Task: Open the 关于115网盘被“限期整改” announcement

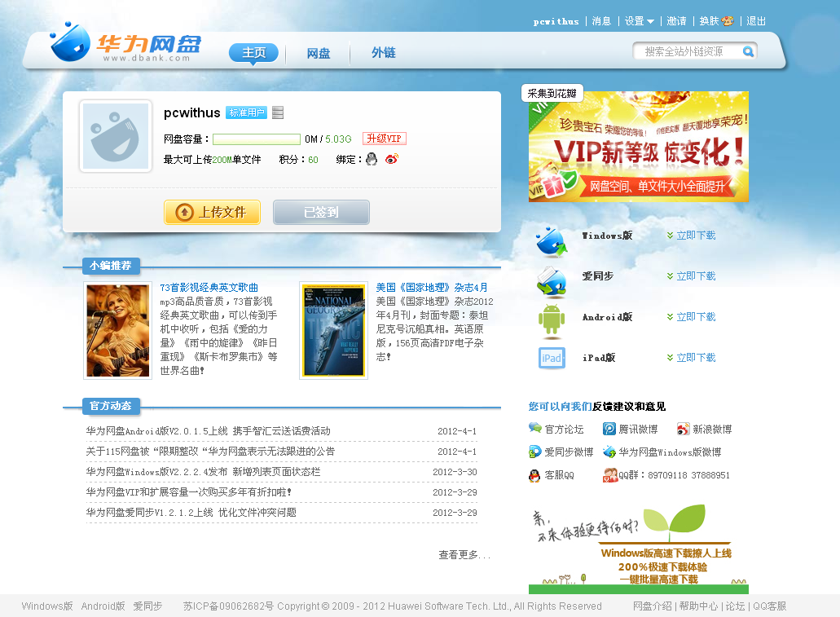Action: pos(210,452)
